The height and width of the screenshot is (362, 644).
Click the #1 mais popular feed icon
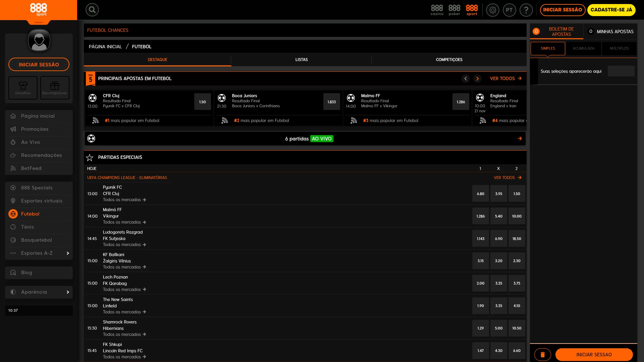click(x=95, y=121)
